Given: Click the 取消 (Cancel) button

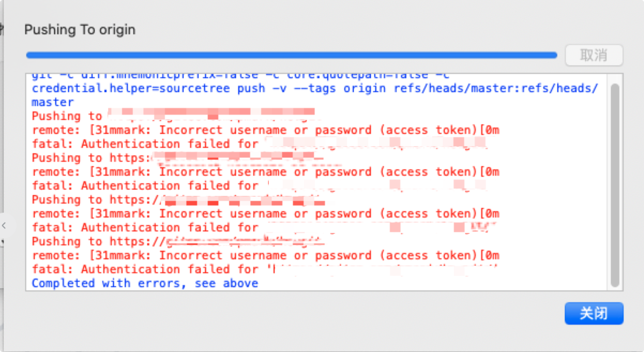Looking at the screenshot, I should pos(594,55).
